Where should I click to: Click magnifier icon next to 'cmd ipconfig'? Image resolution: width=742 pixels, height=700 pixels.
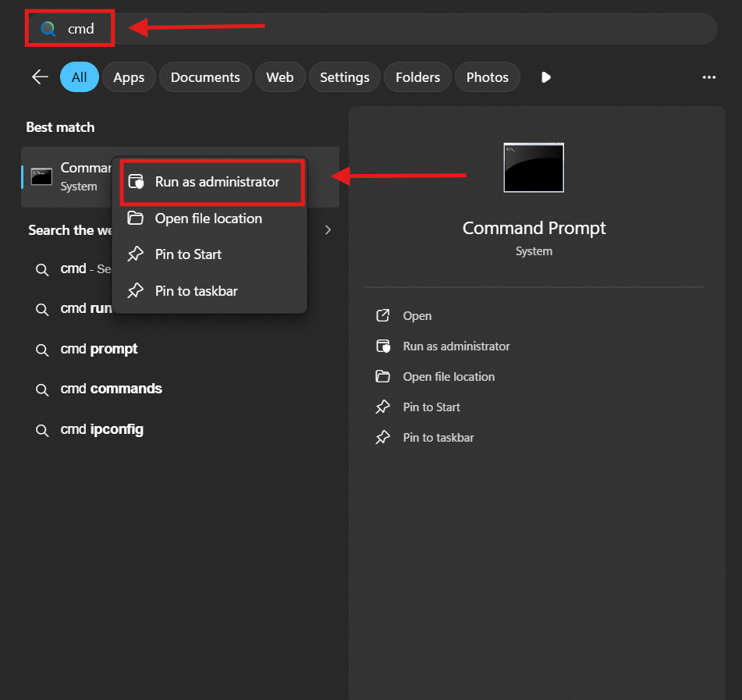pos(42,431)
